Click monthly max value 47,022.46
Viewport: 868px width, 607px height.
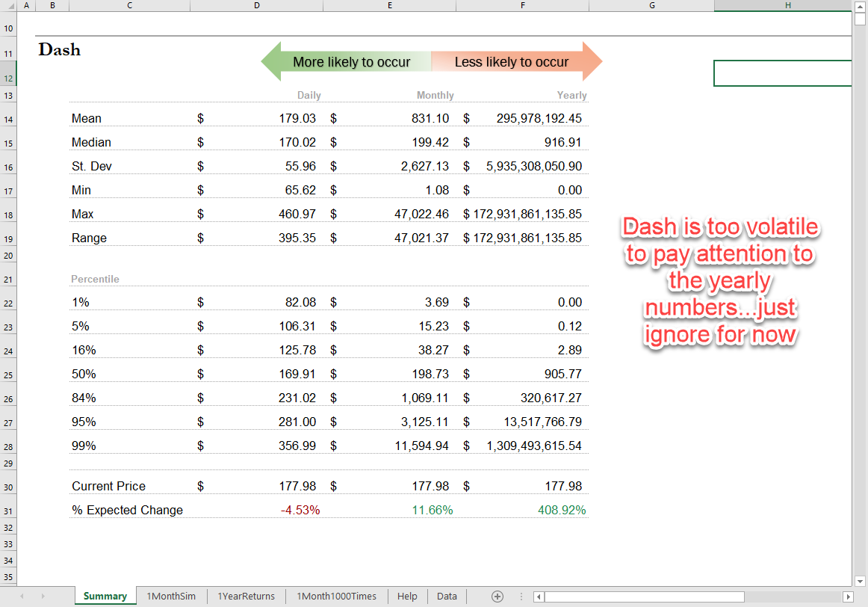pyautogui.click(x=421, y=214)
